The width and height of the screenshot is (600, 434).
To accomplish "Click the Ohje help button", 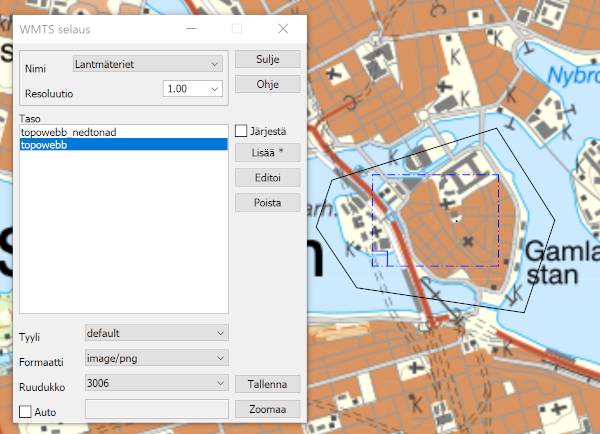I will point(267,84).
